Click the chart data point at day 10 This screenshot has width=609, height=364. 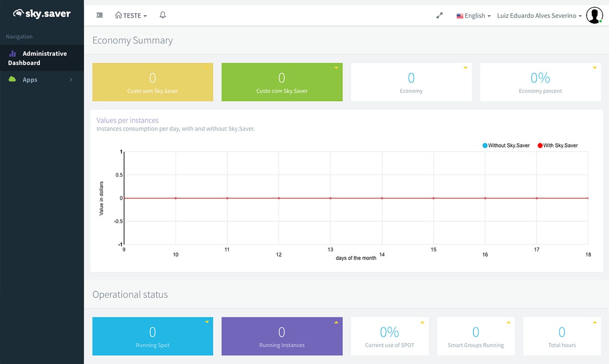pos(176,198)
